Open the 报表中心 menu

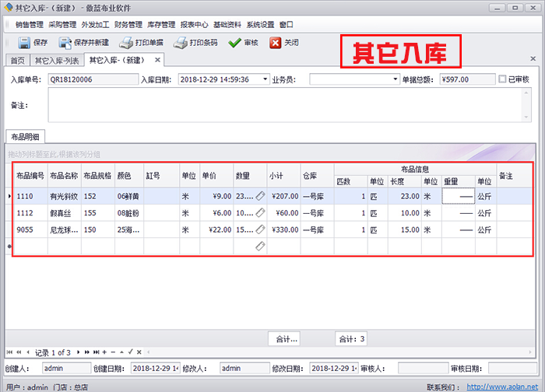[195, 24]
